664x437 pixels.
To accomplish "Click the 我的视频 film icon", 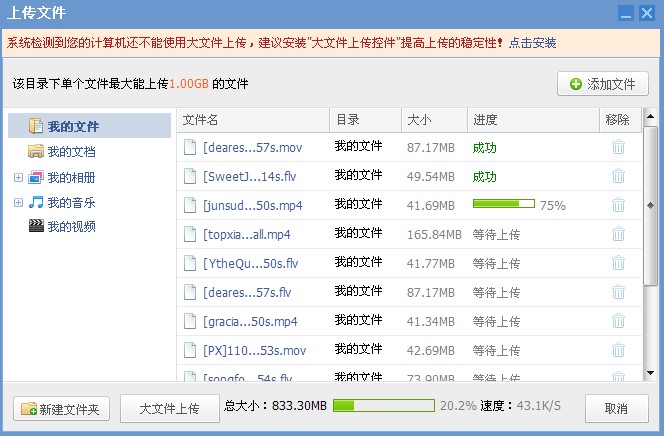I will pyautogui.click(x=36, y=226).
